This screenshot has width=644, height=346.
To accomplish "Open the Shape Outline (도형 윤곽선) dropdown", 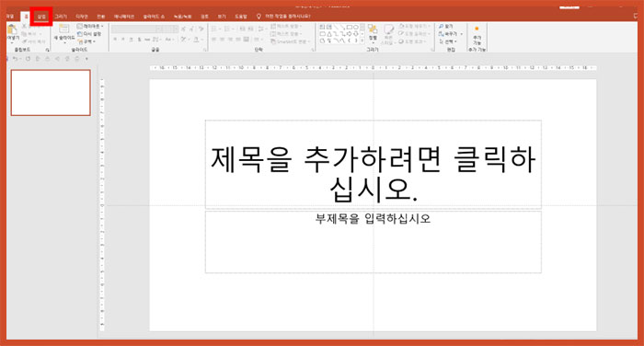I will (414, 34).
